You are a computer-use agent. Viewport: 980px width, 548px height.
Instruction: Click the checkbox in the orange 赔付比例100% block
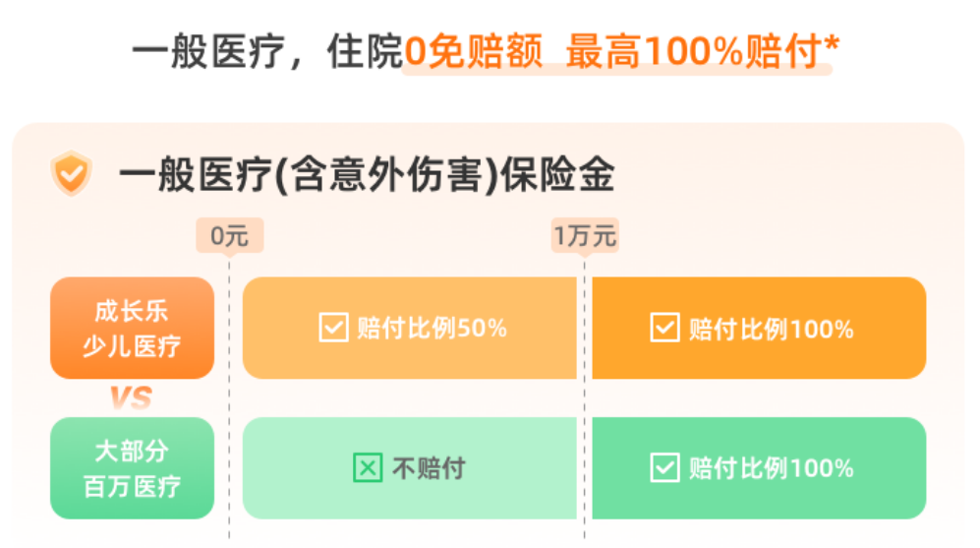pyautogui.click(x=665, y=328)
